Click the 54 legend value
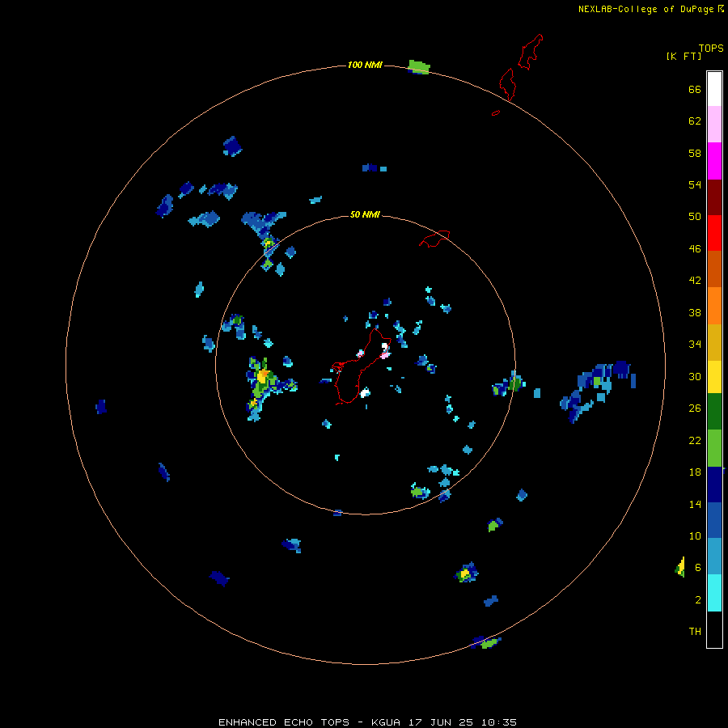Image resolution: width=728 pixels, height=728 pixels. click(x=695, y=184)
